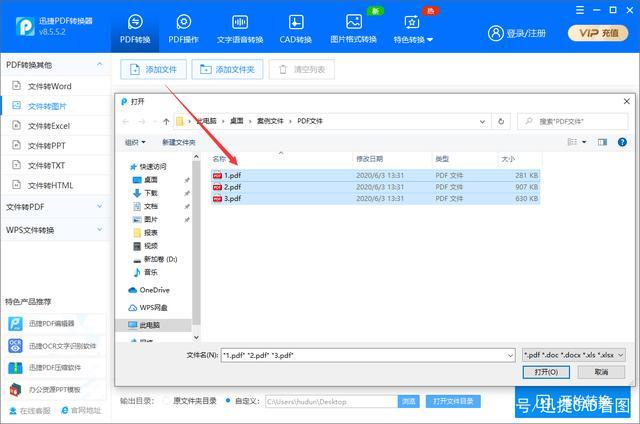
Task: Expand 文件转PDF section
Action: pos(55,207)
